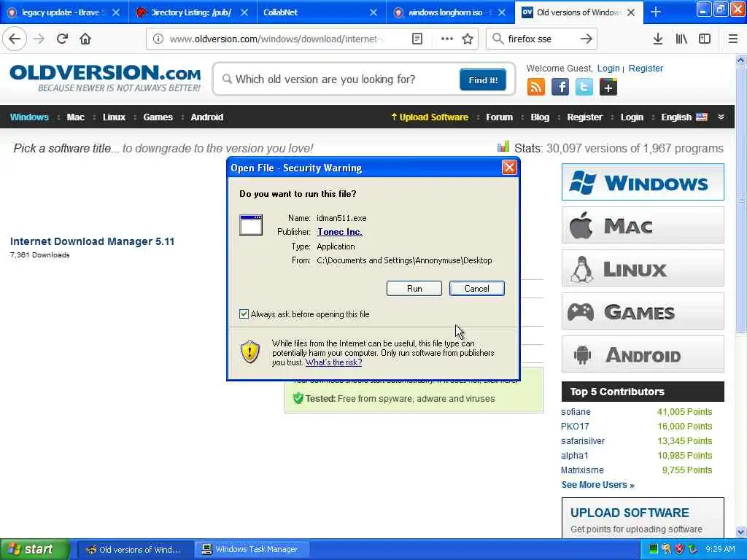The height and width of the screenshot is (560, 747).
Task: Toggle Reader View icon in address bar
Action: pos(417,39)
